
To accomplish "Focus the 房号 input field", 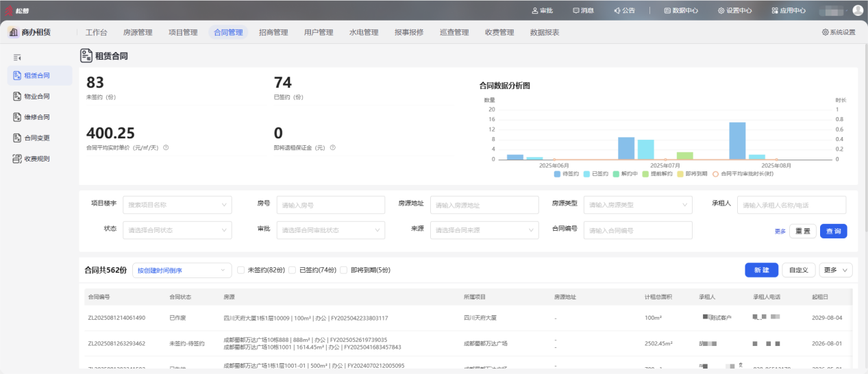I will tap(331, 204).
